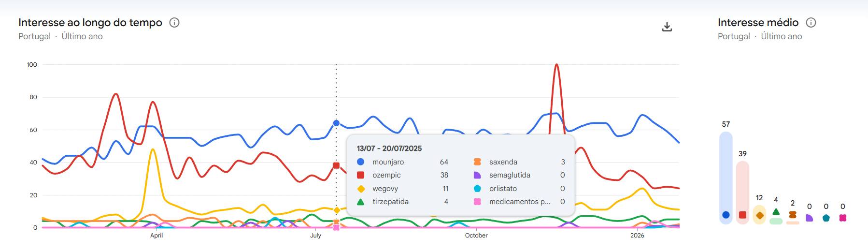
Task: Click the April label on the time axis
Action: tap(157, 236)
